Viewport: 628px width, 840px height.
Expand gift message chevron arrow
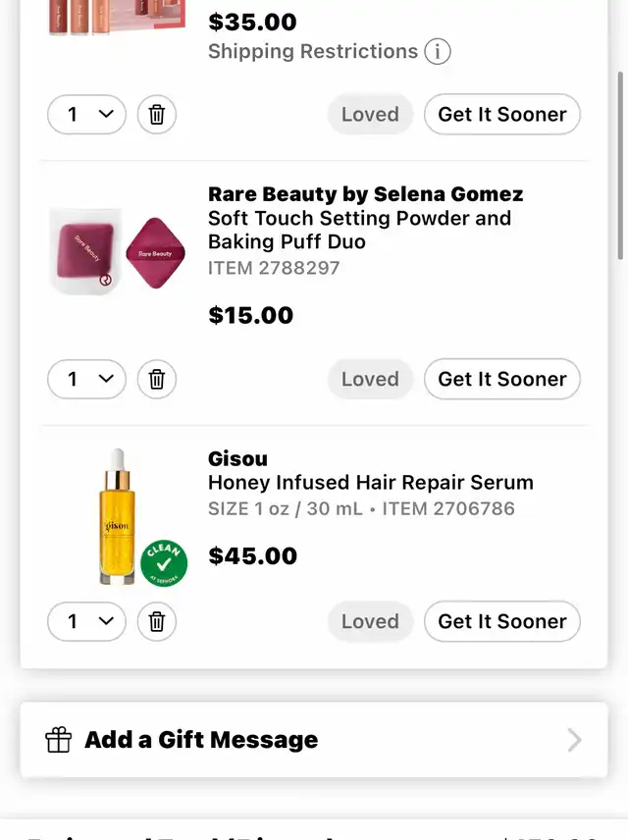point(574,740)
